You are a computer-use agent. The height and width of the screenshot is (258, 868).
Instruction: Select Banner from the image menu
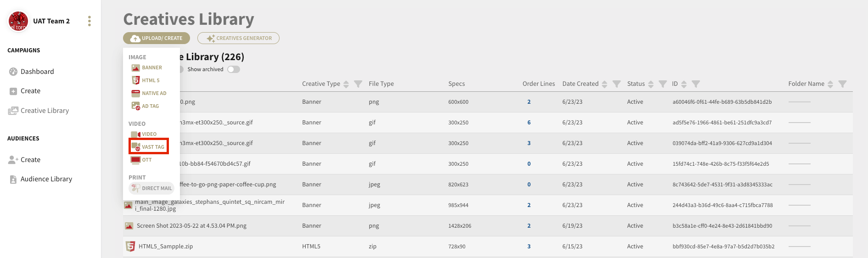[151, 67]
